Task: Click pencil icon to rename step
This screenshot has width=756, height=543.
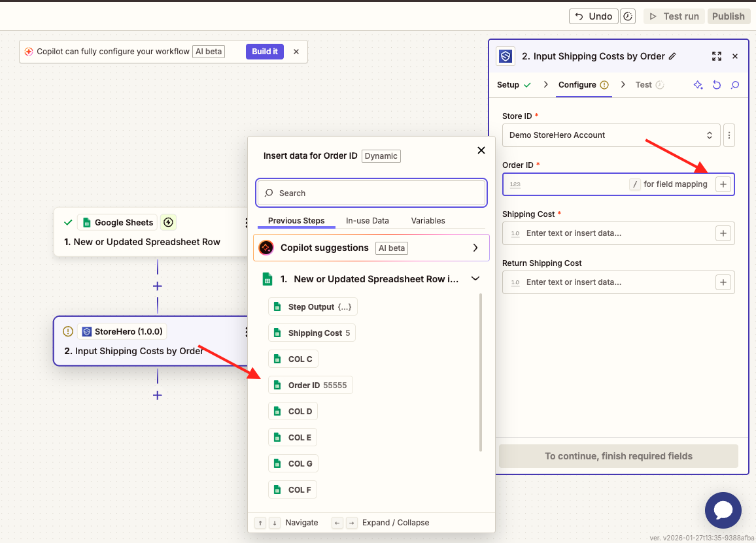Action: (672, 56)
